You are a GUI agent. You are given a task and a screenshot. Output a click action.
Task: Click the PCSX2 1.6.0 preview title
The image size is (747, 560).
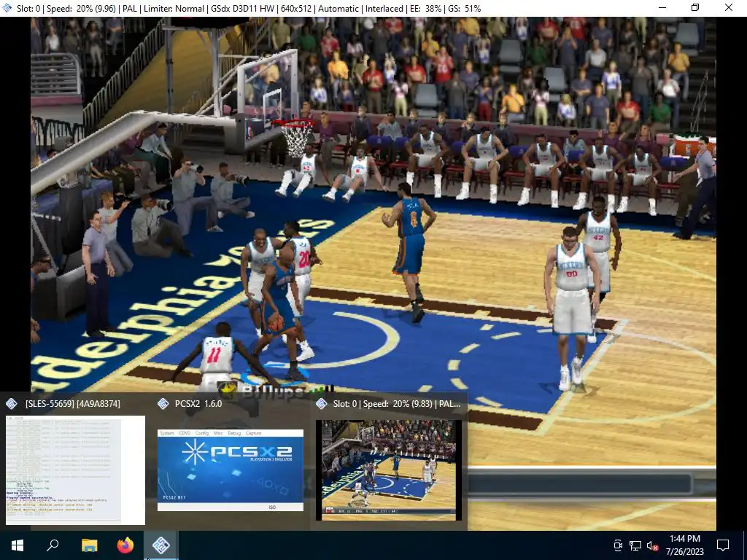[198, 404]
